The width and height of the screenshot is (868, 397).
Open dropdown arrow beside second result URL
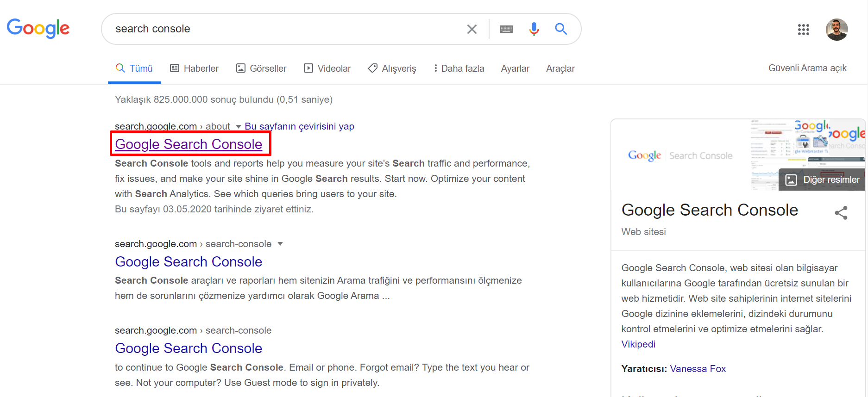[x=280, y=244]
